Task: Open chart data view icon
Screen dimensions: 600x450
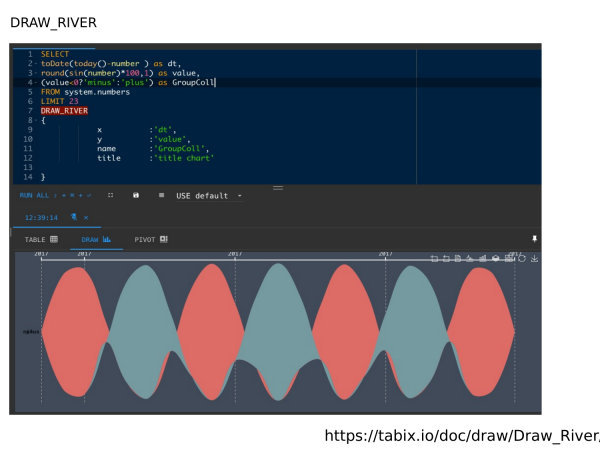Action: [458, 258]
